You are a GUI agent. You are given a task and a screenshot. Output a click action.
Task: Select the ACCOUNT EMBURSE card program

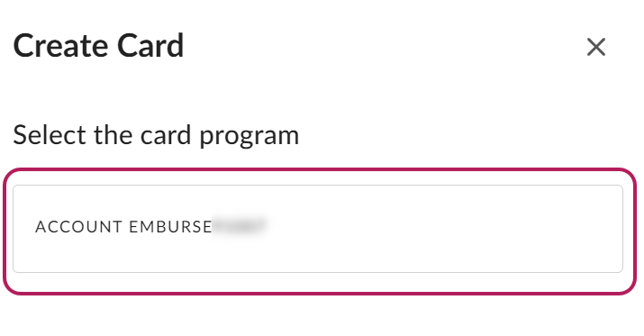coord(318,229)
